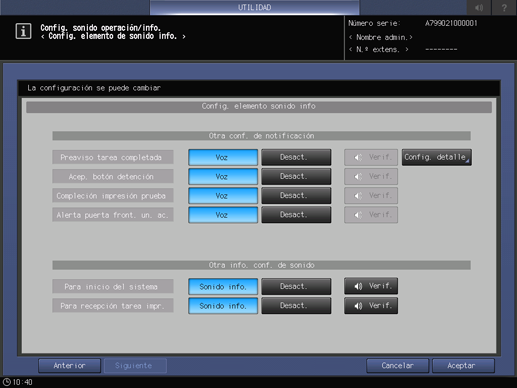Select Desact. for Preaviso tarea completada
Screen dimensions: 517x388
coord(296,157)
